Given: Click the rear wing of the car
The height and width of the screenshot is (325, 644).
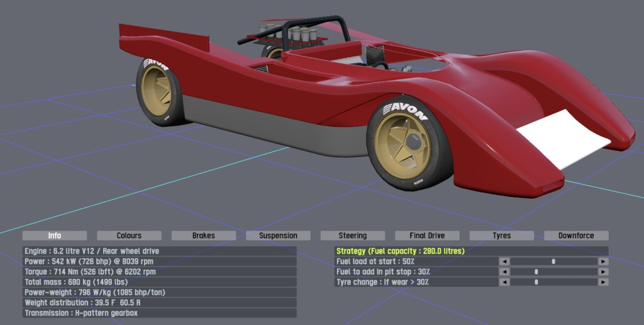Looking at the screenshot, I should [164, 38].
